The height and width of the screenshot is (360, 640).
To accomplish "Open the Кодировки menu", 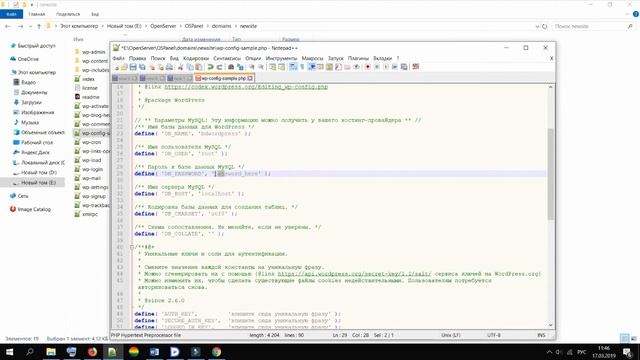I will [196, 58].
